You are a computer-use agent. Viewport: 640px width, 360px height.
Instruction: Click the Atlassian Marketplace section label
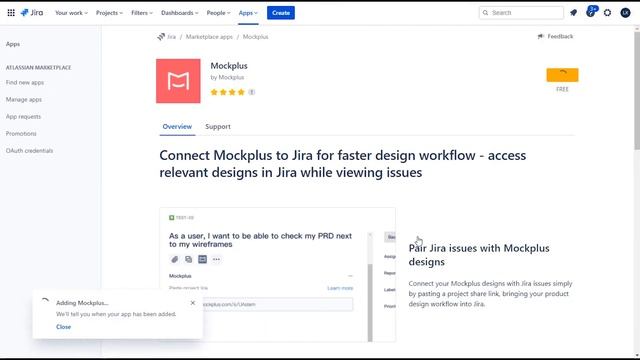point(38,67)
